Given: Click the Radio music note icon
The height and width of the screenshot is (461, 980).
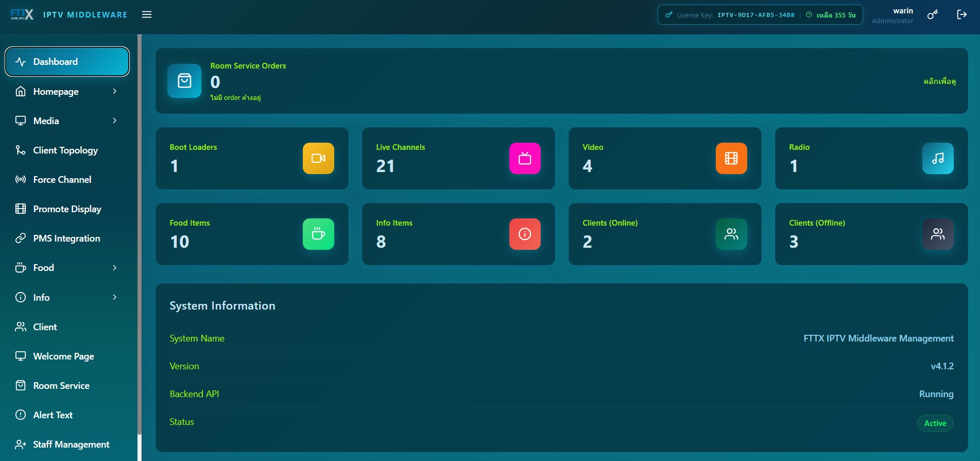Looking at the screenshot, I should coord(938,158).
